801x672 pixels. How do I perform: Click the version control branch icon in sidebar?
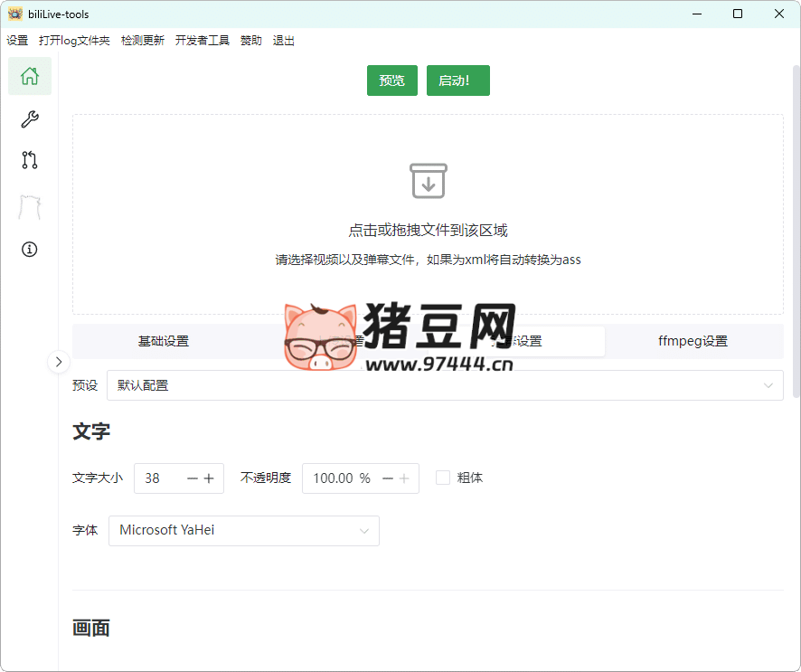tap(29, 160)
